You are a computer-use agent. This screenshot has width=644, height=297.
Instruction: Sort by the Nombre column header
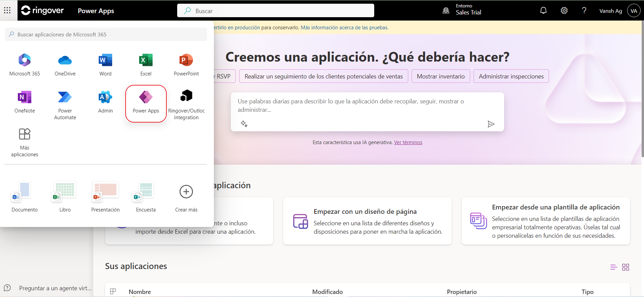point(140,292)
